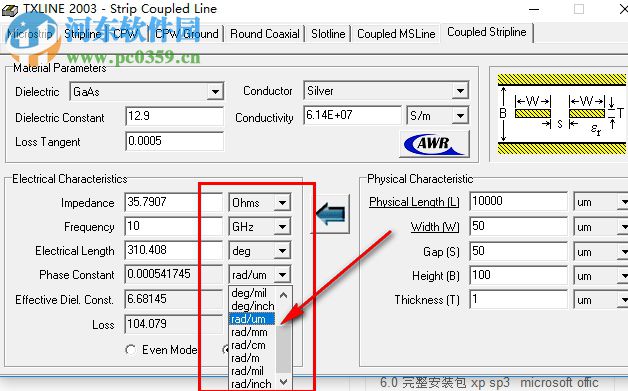Click the Loss field 104.079
628x391 pixels.
point(173,324)
